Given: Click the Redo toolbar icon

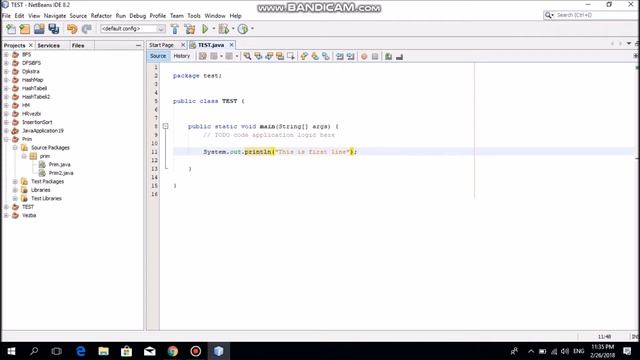Looking at the screenshot, I should [86, 29].
